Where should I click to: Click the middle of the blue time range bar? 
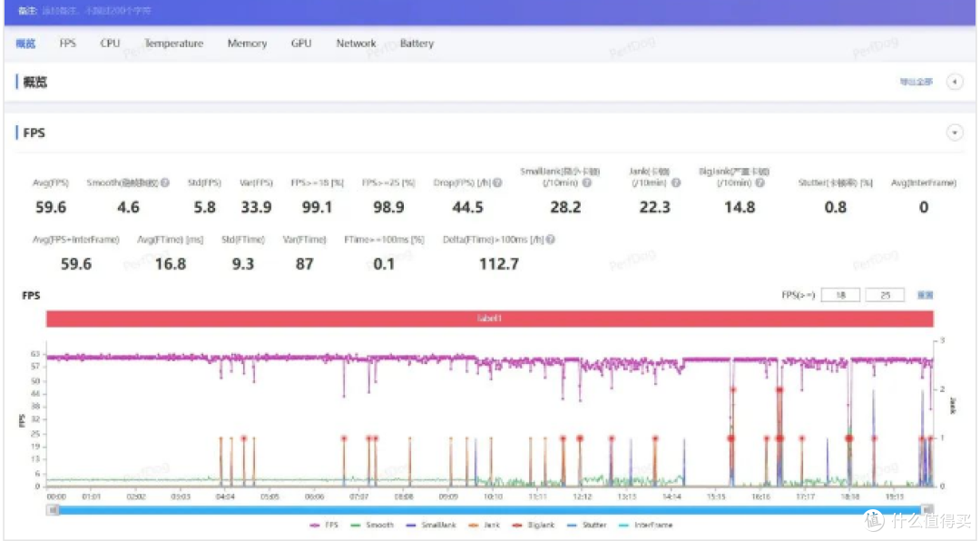pos(490,510)
